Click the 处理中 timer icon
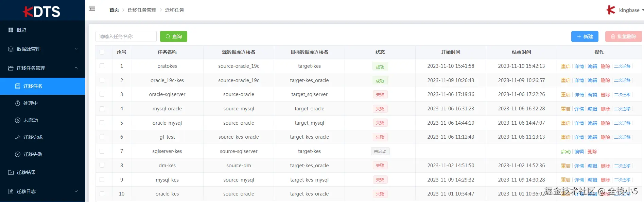This screenshot has width=644, height=202. 18,103
